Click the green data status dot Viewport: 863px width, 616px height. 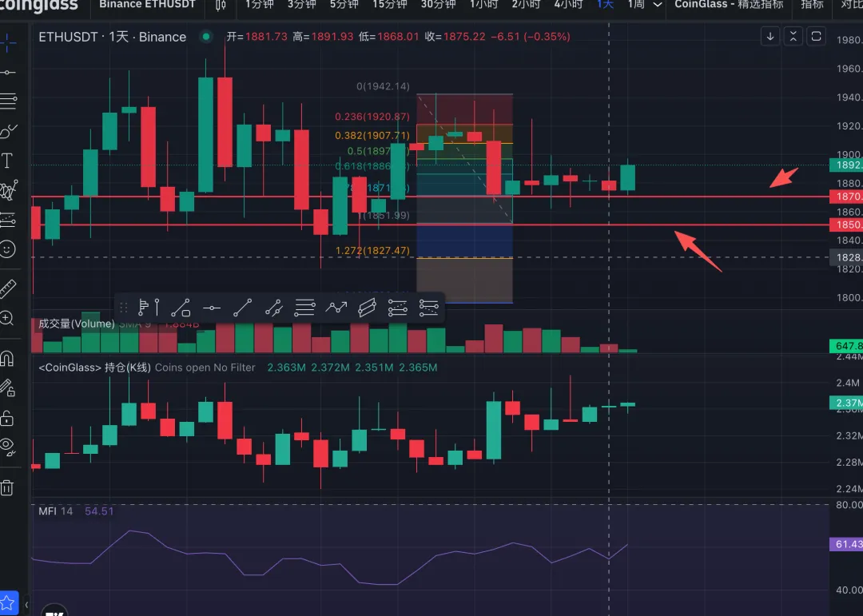206,37
